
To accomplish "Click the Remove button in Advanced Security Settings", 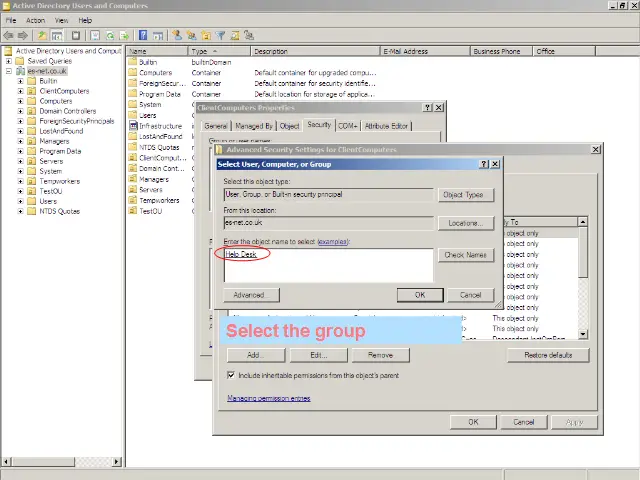I will click(x=380, y=355).
